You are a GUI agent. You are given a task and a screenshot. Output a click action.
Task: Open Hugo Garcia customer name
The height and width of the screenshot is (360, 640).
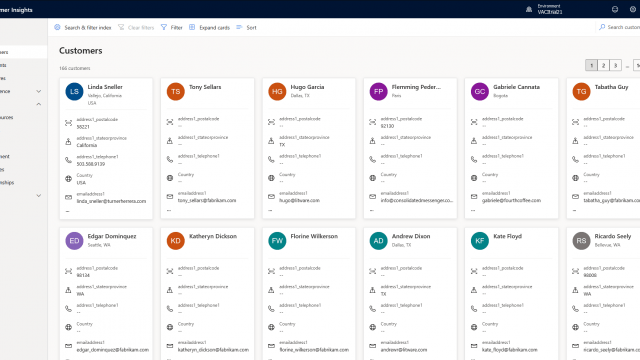click(x=307, y=87)
